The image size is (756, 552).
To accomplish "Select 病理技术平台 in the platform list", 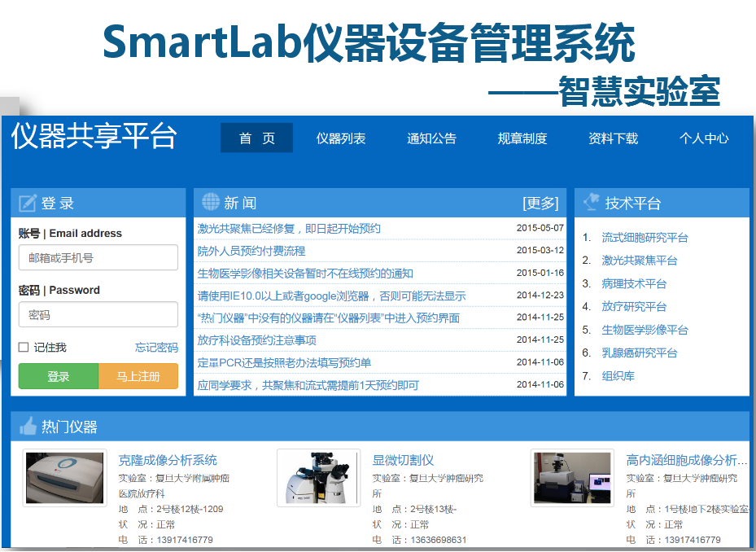I will [x=634, y=283].
